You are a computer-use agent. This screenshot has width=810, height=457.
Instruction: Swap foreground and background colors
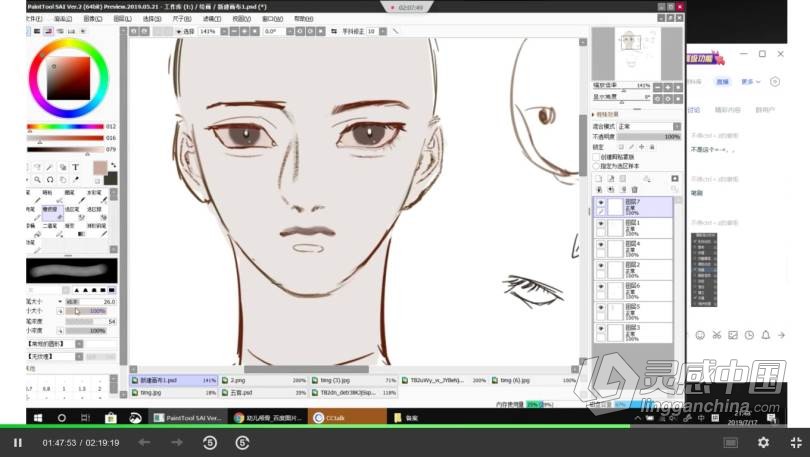click(x=113, y=165)
